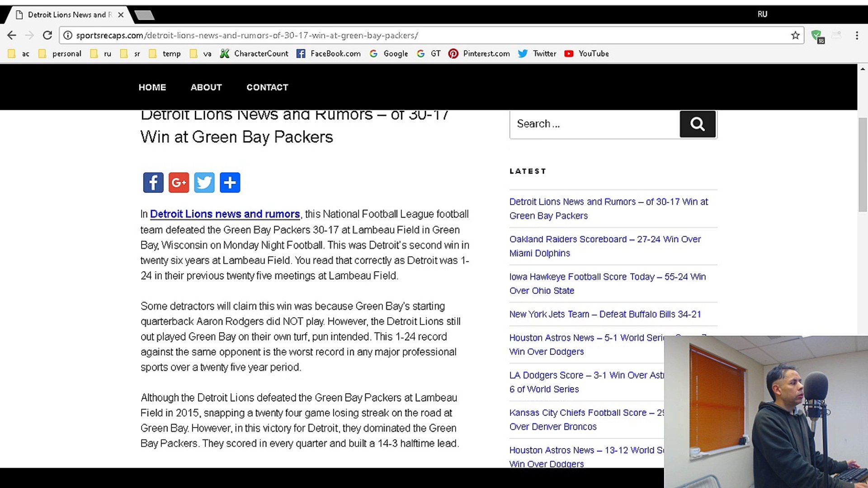Screen dimensions: 868x488
Task: Open the CONTACT menu item
Action: tap(267, 87)
